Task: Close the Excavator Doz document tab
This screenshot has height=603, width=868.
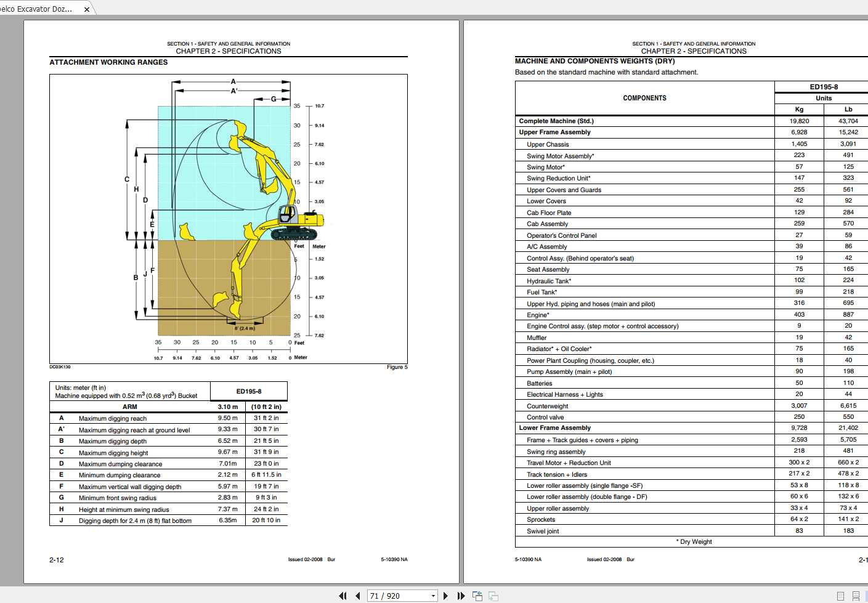Action: [87, 9]
